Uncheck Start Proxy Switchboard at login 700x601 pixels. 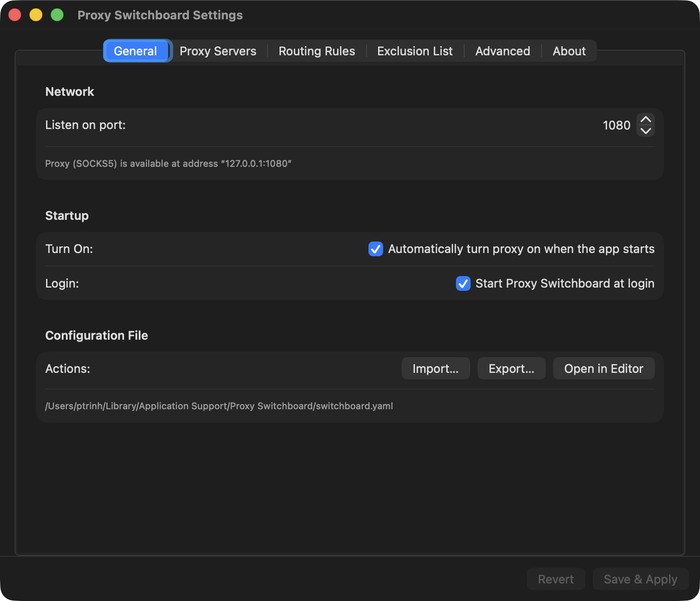pos(463,283)
